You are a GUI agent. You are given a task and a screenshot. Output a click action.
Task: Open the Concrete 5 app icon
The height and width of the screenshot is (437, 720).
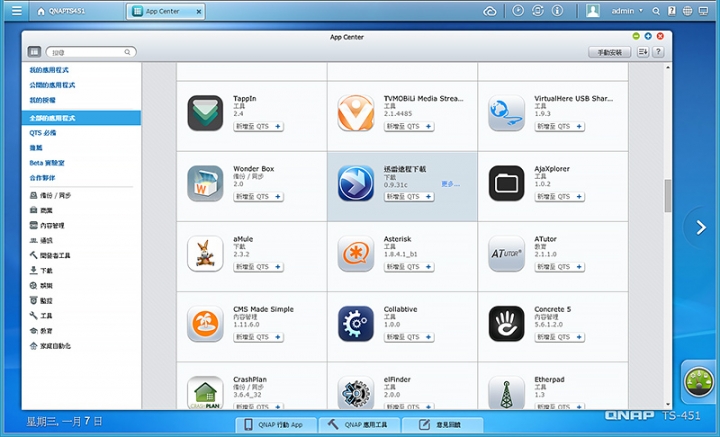506,324
